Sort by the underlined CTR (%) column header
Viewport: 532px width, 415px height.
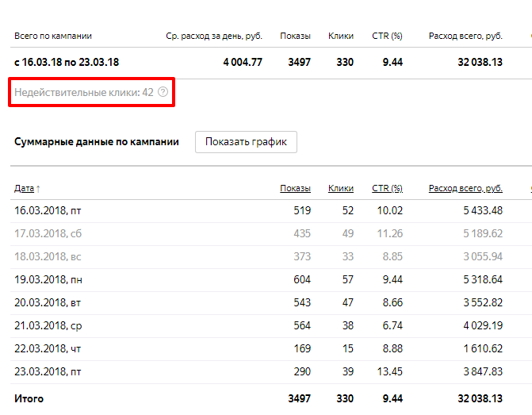(387, 188)
